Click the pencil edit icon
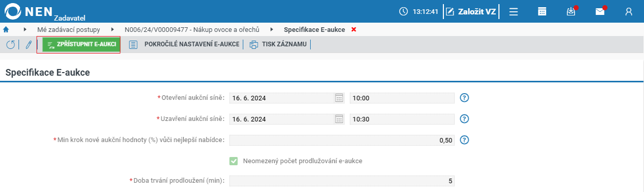The height and width of the screenshot is (192, 644). tap(28, 45)
